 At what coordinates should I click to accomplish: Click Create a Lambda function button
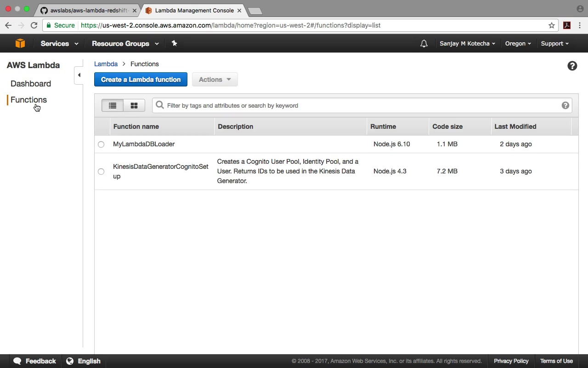click(141, 80)
